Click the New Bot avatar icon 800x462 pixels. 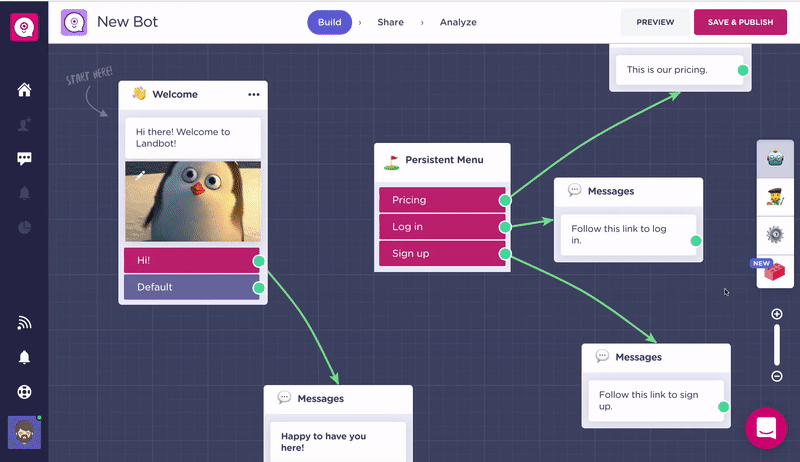(74, 22)
